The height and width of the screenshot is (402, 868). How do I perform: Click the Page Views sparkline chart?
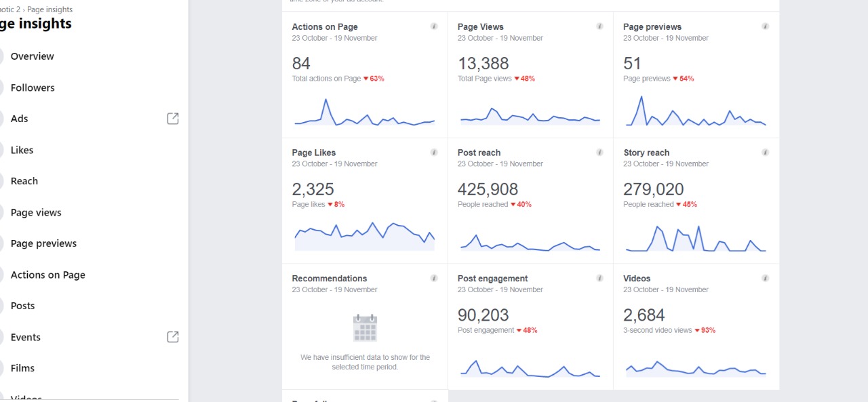(x=530, y=115)
